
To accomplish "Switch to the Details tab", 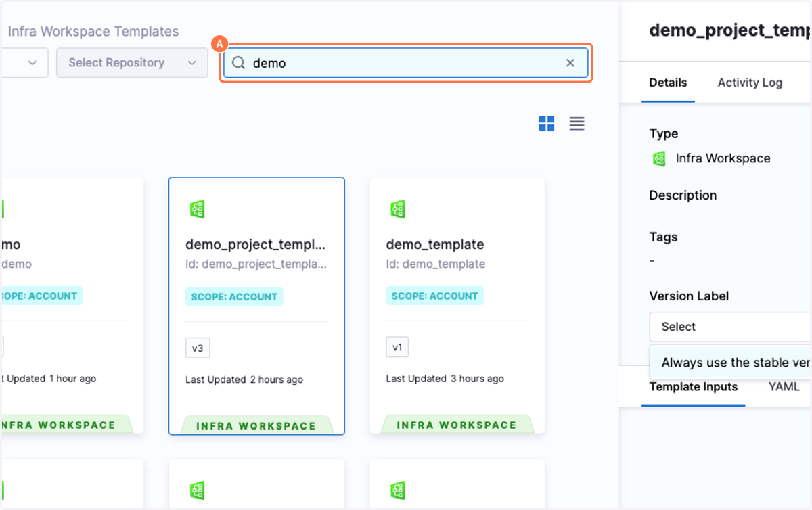I will [668, 83].
